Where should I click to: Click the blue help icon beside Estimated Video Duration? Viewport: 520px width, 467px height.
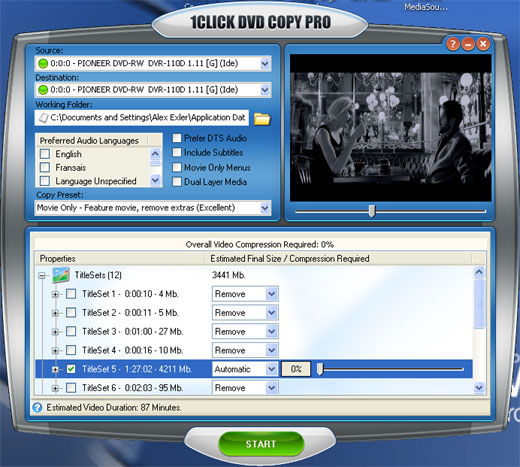[37, 407]
